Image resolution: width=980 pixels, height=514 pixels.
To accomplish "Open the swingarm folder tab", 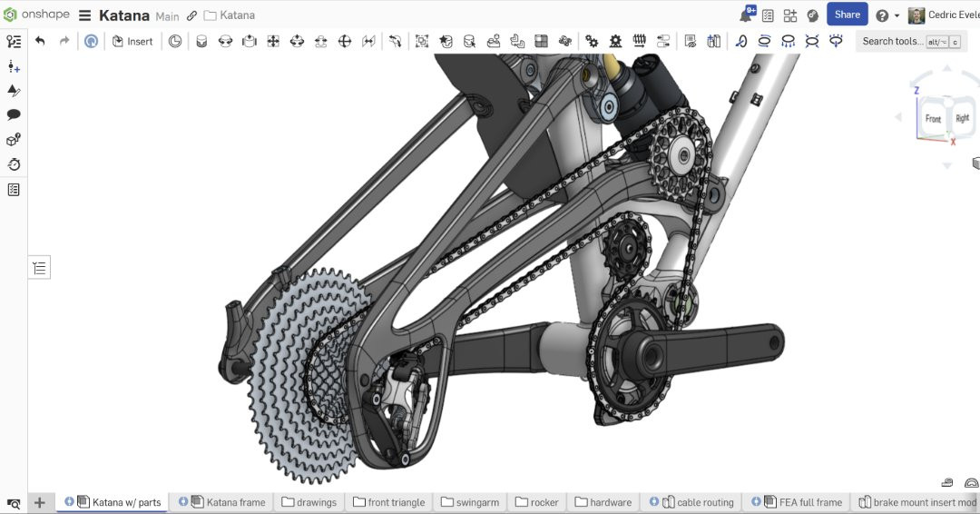I will [x=470, y=502].
